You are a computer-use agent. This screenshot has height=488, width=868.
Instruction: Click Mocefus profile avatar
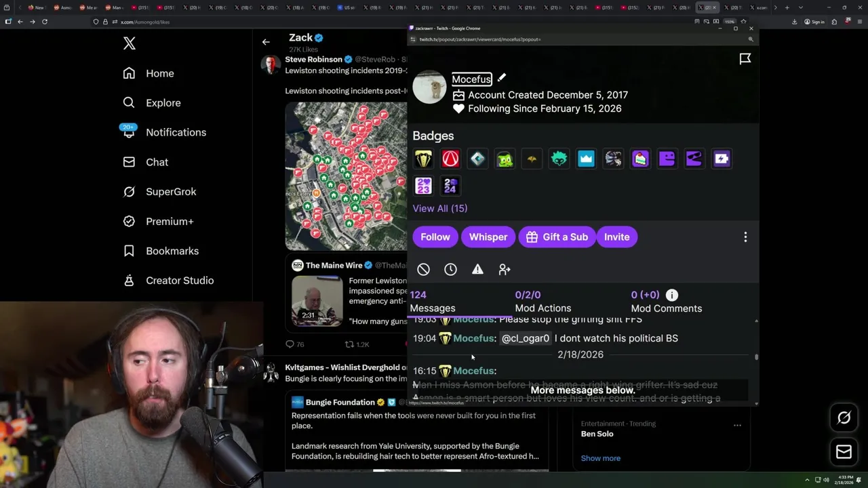430,87
